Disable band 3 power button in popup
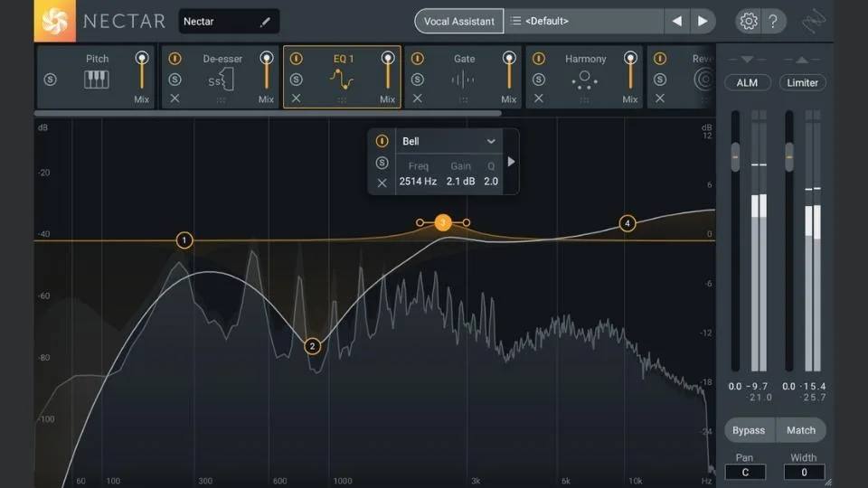868x488 pixels. click(382, 141)
